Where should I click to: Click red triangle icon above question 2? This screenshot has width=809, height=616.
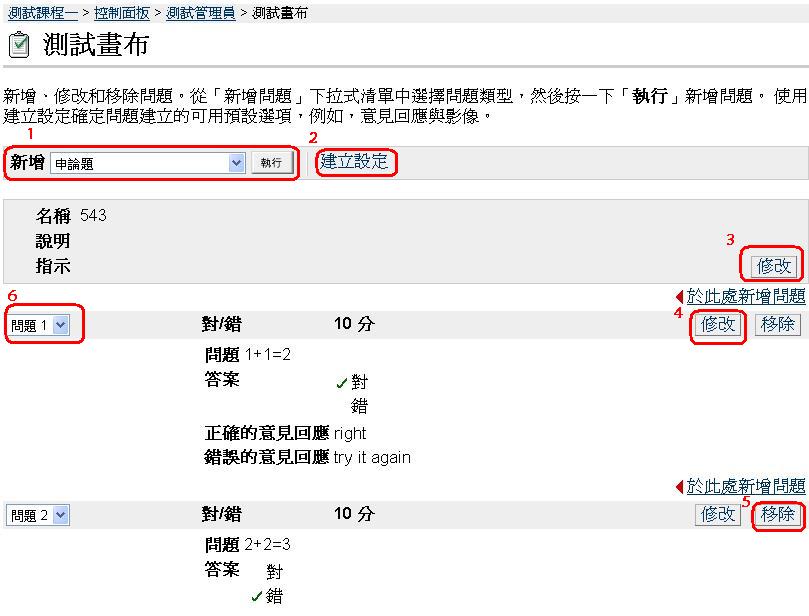[x=680, y=487]
